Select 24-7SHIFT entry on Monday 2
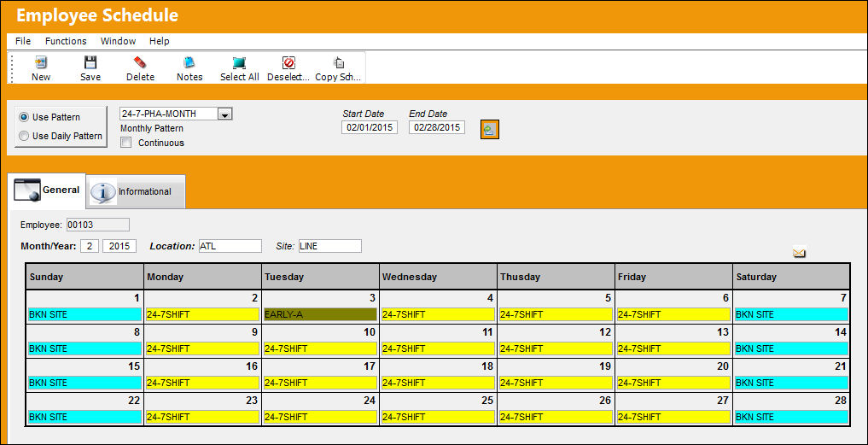The height and width of the screenshot is (445, 868). pos(202,314)
